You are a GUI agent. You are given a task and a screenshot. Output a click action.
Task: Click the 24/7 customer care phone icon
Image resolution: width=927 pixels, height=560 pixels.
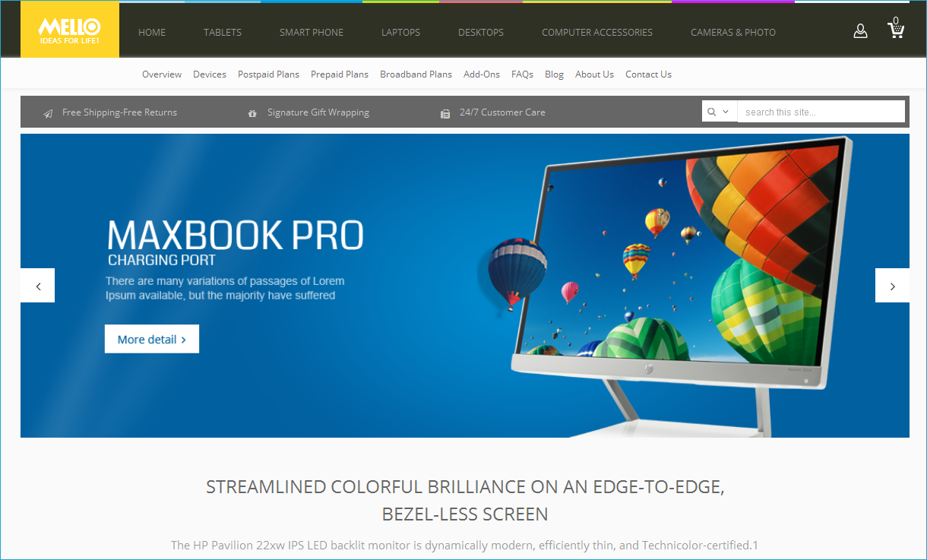pos(445,113)
